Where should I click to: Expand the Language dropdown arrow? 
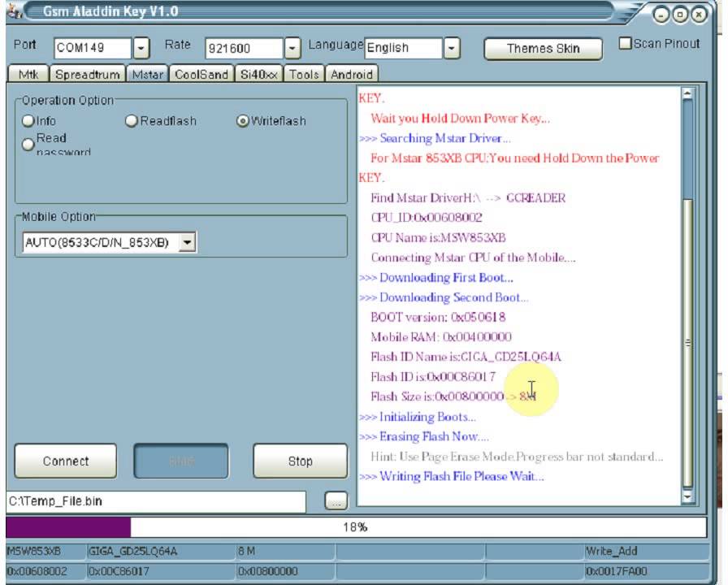(452, 48)
